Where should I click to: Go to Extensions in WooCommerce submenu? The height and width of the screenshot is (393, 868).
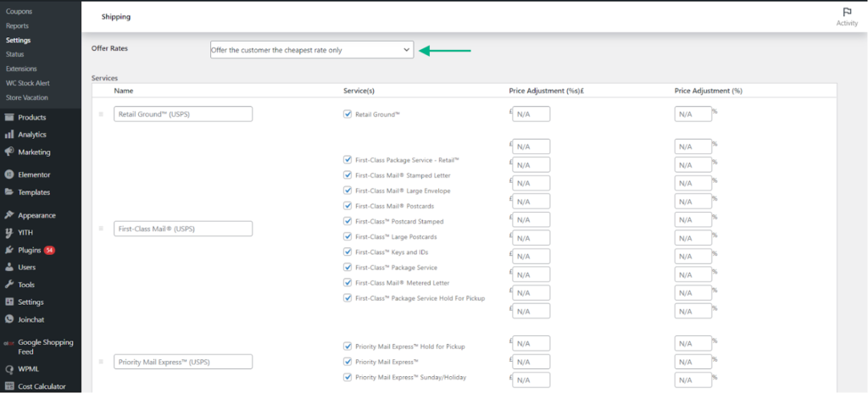coord(21,69)
